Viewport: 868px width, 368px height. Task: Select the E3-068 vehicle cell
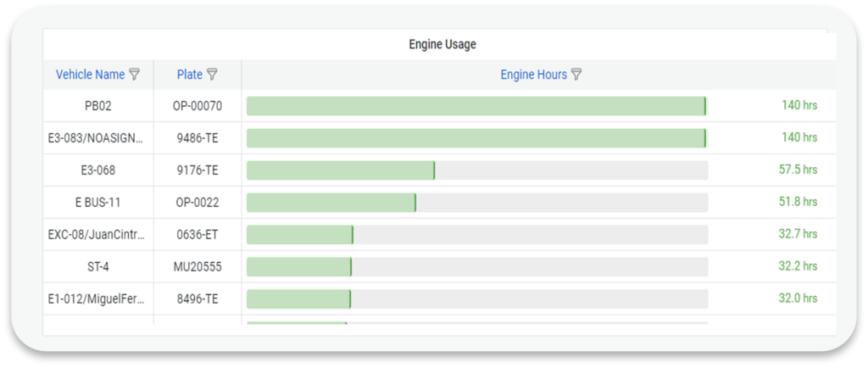[x=98, y=170]
